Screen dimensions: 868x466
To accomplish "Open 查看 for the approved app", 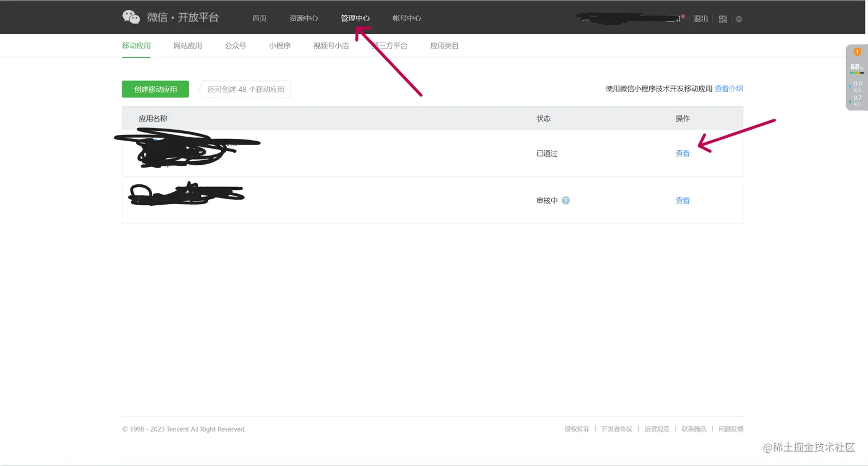I will pyautogui.click(x=683, y=153).
